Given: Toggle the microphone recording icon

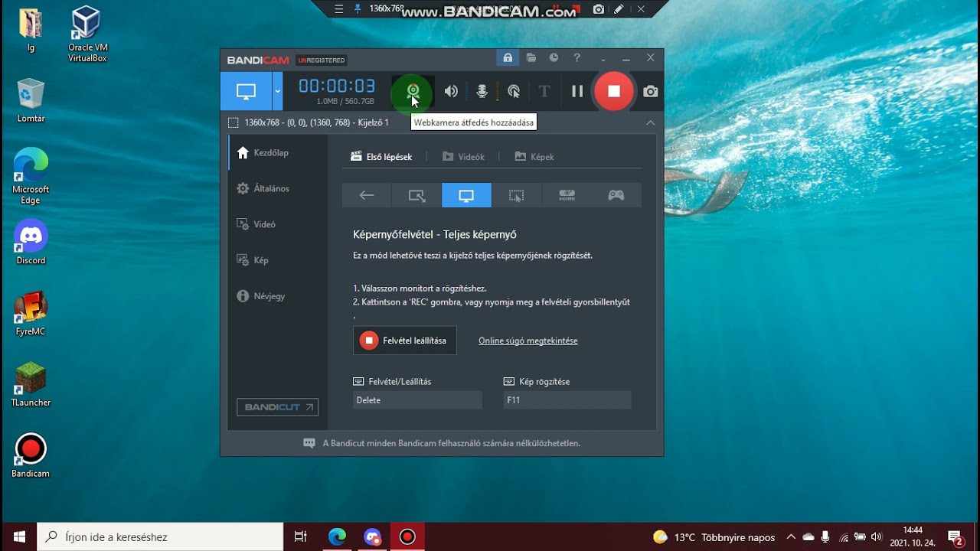Looking at the screenshot, I should [482, 92].
